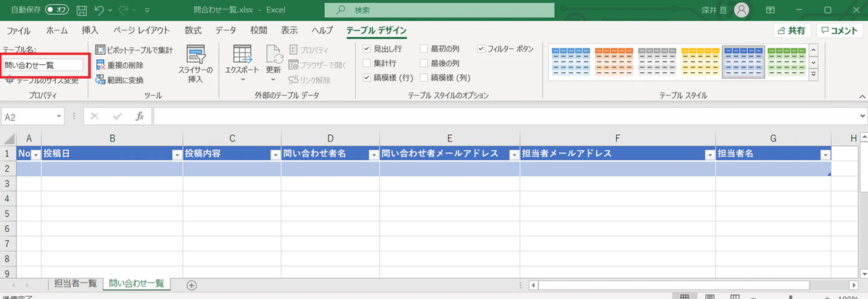The height and width of the screenshot is (299, 868).
Task: Select column header F
Action: click(618, 138)
